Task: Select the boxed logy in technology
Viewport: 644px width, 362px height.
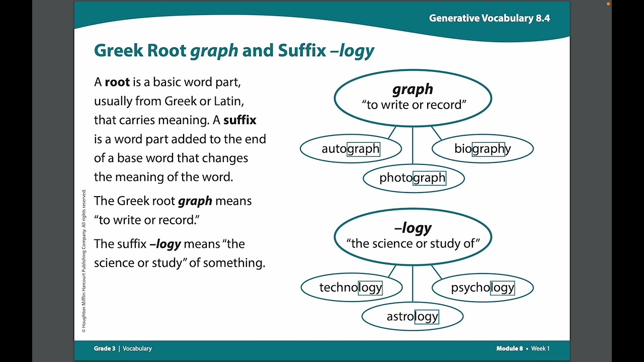Action: pos(371,288)
